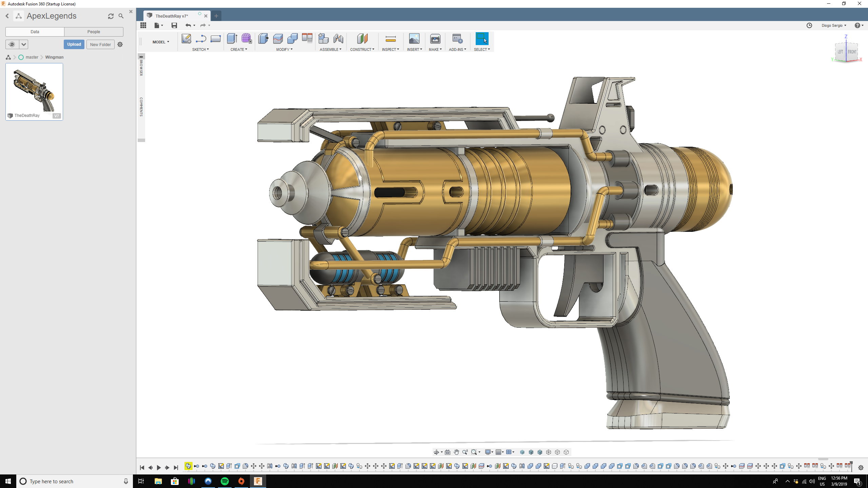Switch to the People tab
Image resolution: width=868 pixels, height=488 pixels.
(94, 32)
